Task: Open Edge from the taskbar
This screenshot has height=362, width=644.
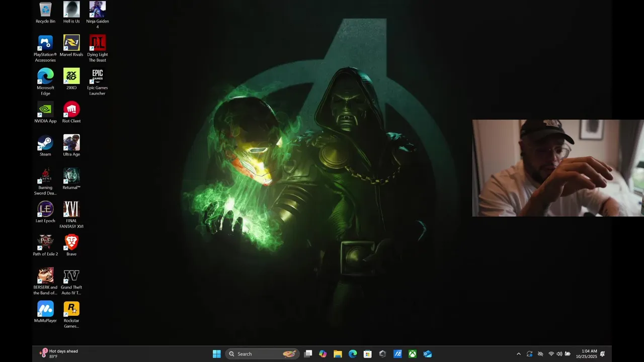Action: 353,354
